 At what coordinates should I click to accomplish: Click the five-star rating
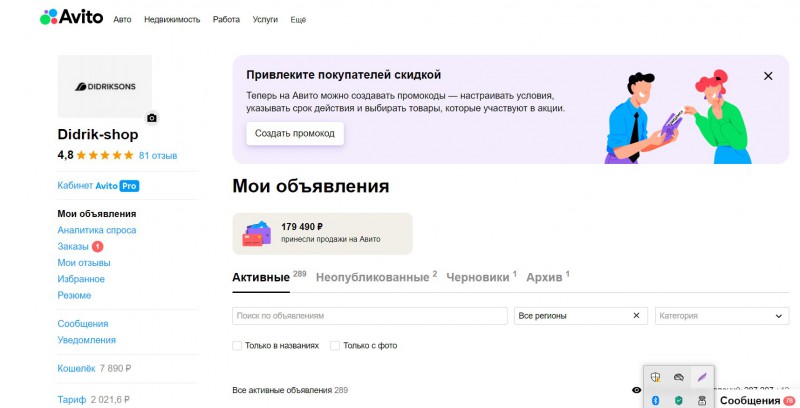(105, 155)
